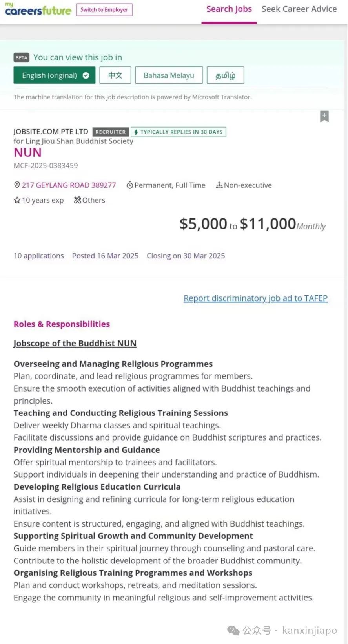348x644 pixels.
Task: Bookmark this job with the save icon
Action: [x=324, y=116]
